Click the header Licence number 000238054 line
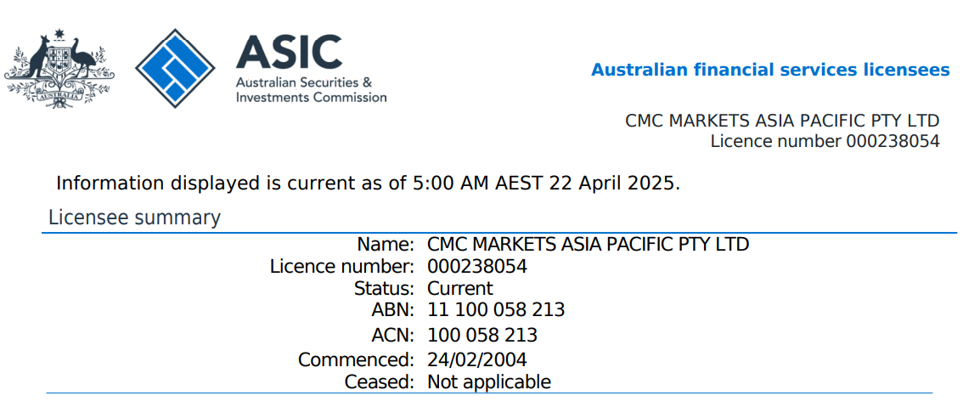The width and height of the screenshot is (980, 407). [x=825, y=141]
